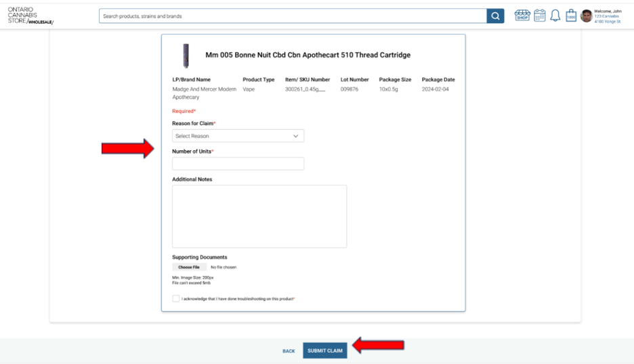
Task: Click the Choose File button
Action: click(189, 267)
